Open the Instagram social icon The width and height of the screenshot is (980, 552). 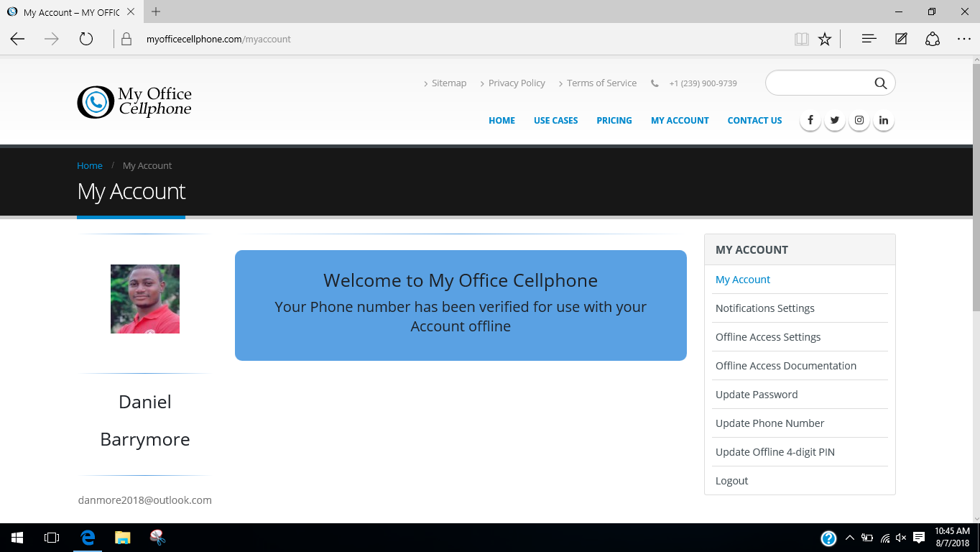click(x=859, y=120)
